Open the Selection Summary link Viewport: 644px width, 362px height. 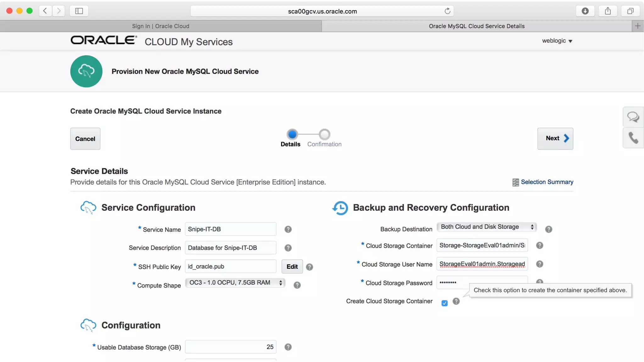(547, 182)
